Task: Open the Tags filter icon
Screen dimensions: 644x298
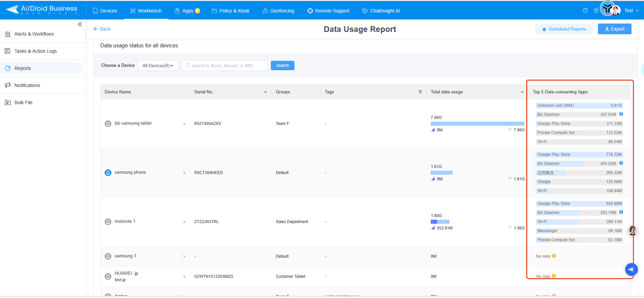Action: click(420, 92)
